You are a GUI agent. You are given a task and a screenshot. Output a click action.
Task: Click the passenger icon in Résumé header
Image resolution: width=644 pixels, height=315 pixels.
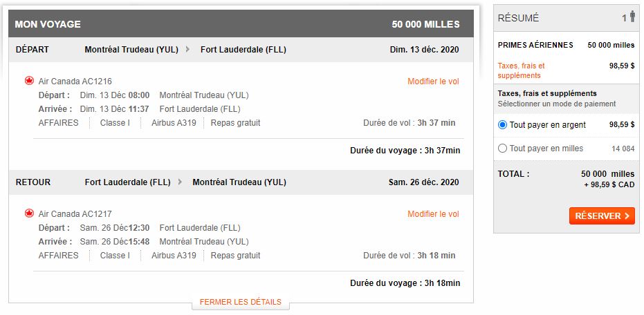pos(632,17)
